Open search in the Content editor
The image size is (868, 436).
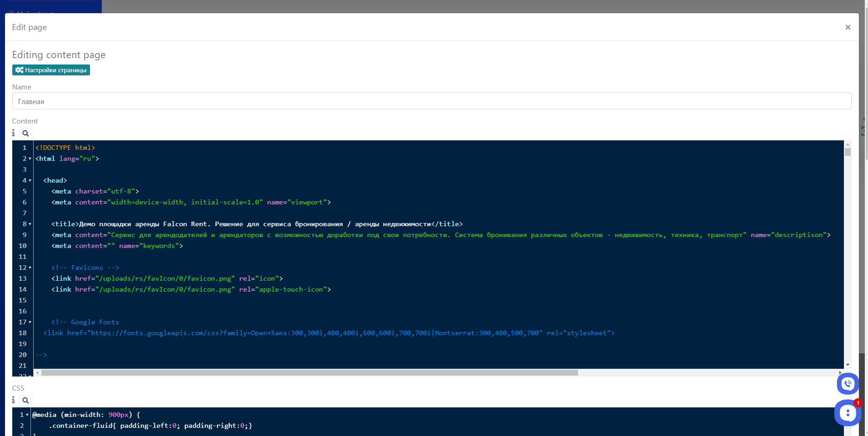click(x=25, y=134)
